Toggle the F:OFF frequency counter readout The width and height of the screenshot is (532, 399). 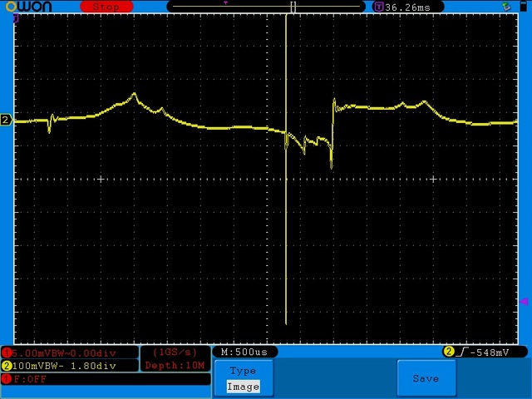point(29,379)
